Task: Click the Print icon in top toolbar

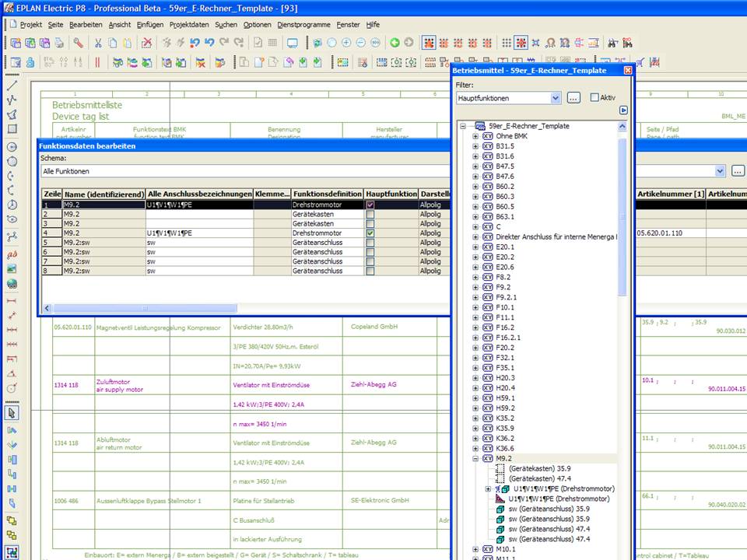Action: [59, 43]
